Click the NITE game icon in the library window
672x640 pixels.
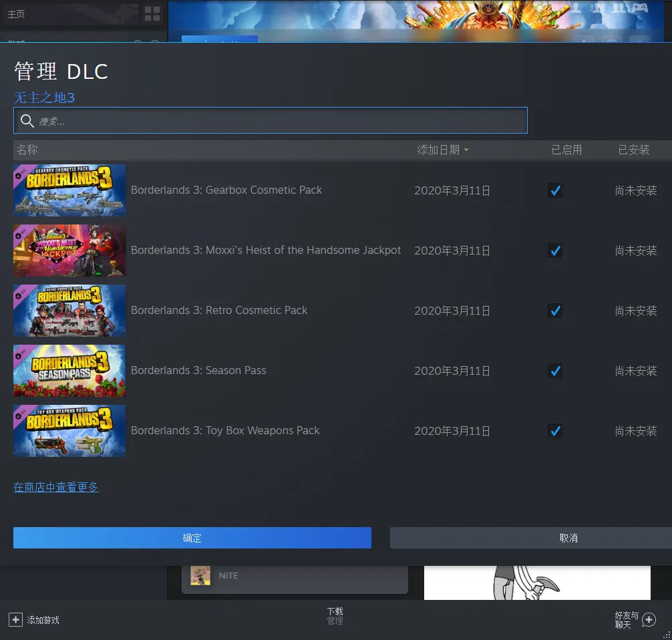click(x=200, y=575)
